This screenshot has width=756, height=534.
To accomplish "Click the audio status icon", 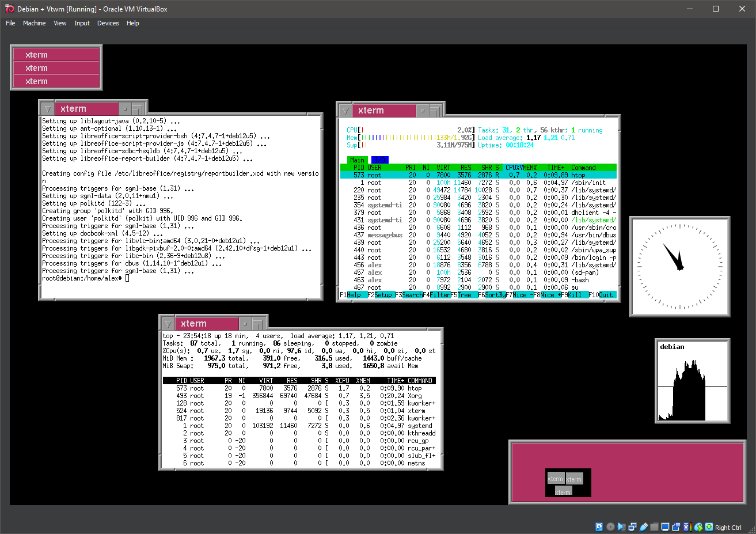I will click(620, 526).
